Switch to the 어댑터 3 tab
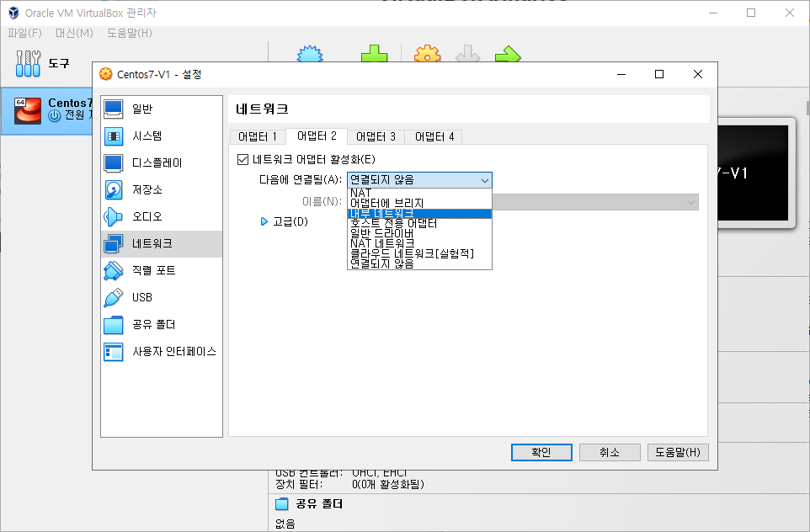Screen dimensions: 810x532 tap(376, 137)
